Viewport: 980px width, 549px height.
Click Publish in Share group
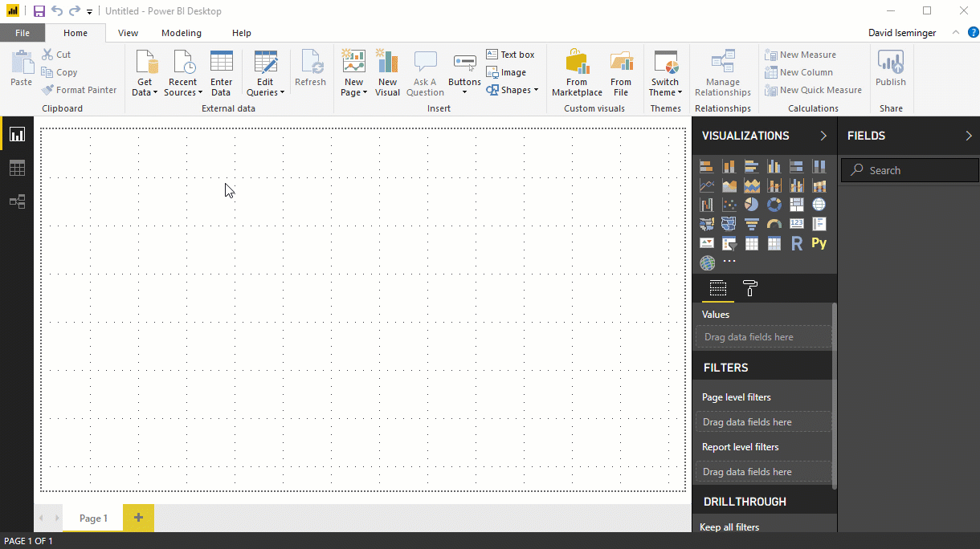point(891,69)
